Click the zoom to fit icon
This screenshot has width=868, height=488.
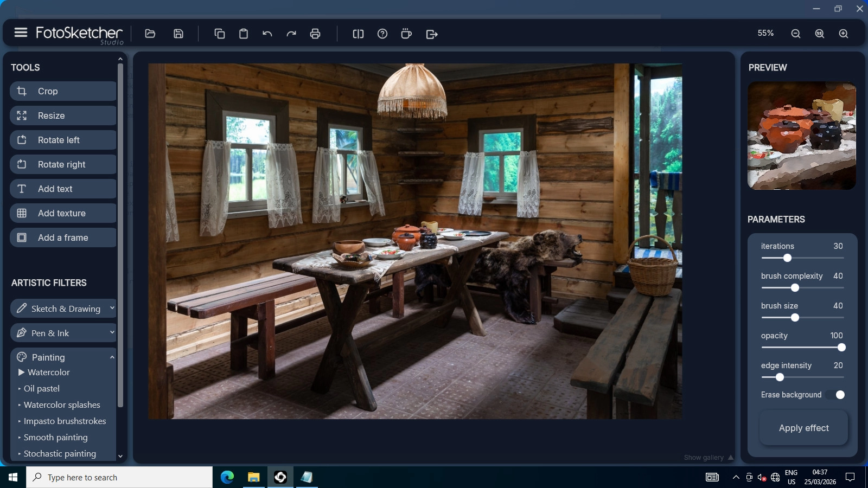click(x=820, y=34)
